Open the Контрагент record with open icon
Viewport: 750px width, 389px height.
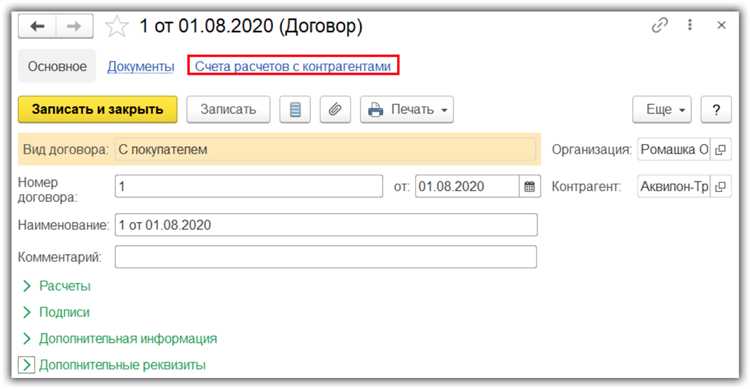(720, 186)
